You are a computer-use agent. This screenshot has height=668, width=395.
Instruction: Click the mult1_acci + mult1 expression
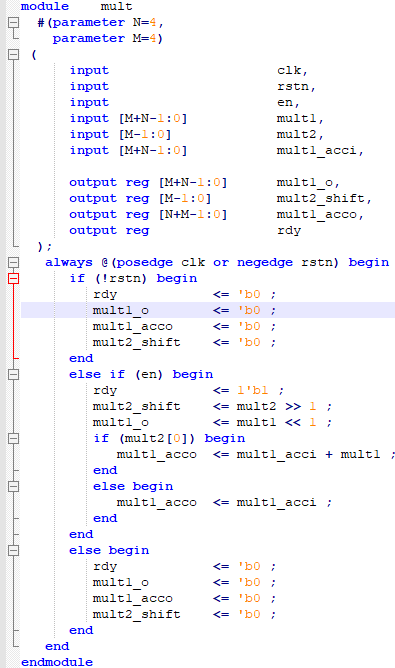tap(309, 455)
